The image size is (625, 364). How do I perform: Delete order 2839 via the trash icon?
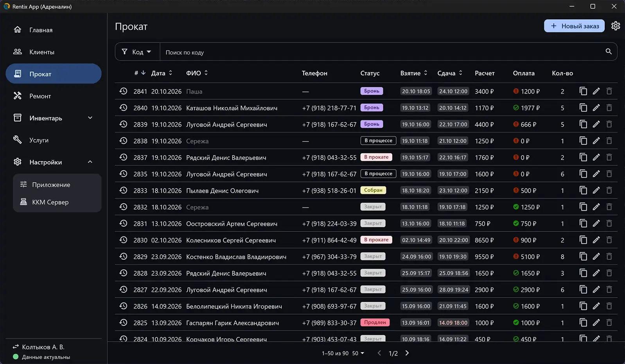[x=609, y=124]
